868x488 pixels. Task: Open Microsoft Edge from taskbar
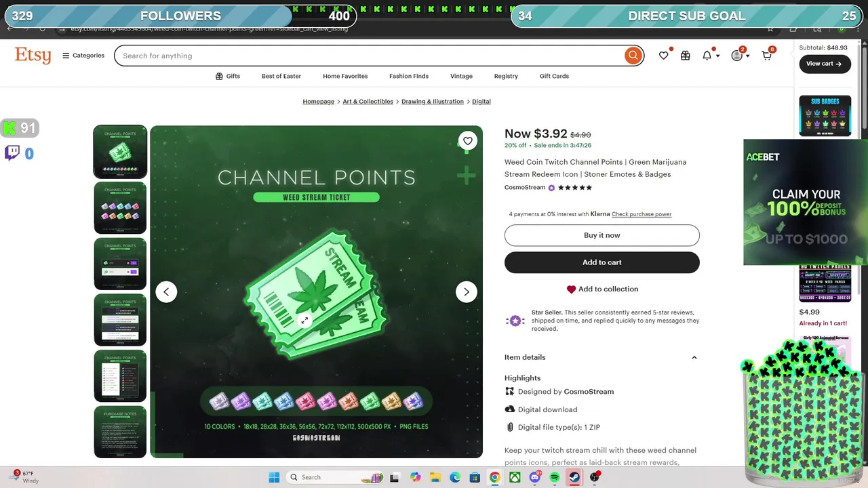pos(455,477)
